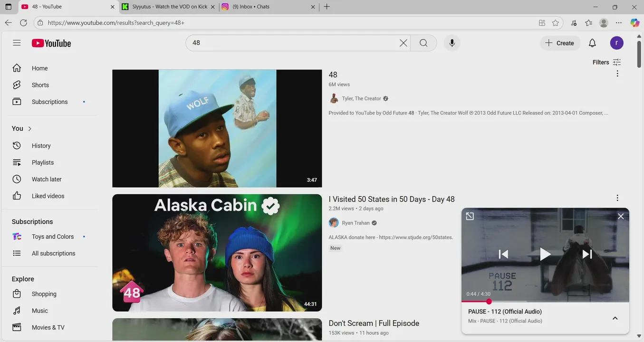
Task: Open the tab actions menu icon
Action: [x=8, y=7]
